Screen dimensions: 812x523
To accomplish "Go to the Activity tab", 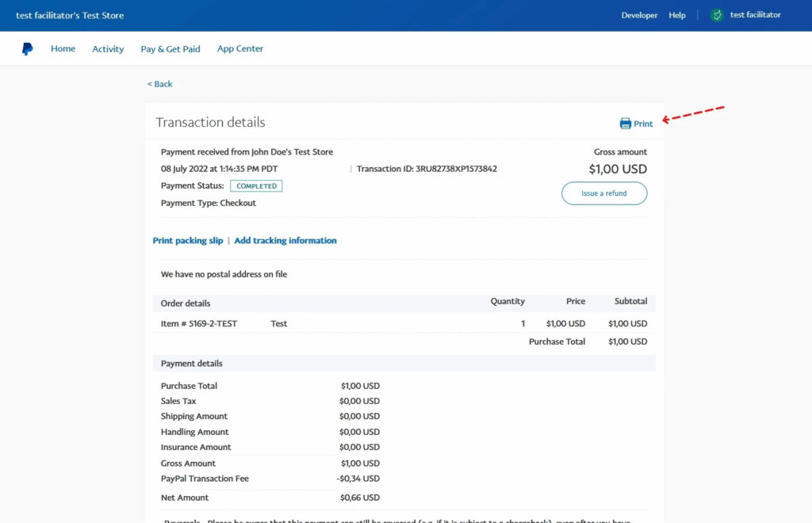I will coord(108,49).
